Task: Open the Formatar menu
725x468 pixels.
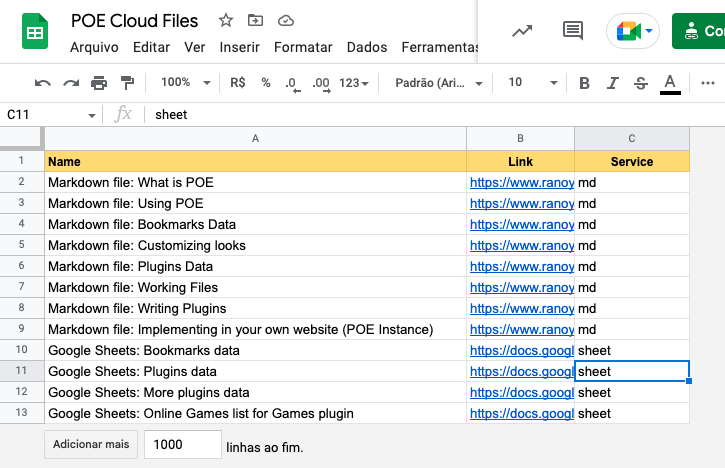Action: coord(303,47)
